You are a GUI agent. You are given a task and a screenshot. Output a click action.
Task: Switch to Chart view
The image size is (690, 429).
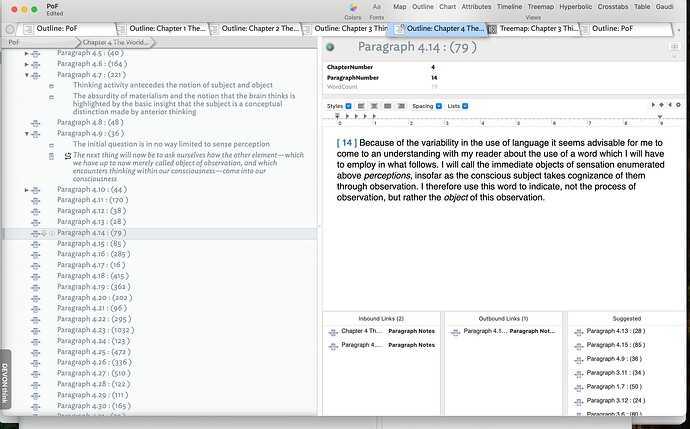[447, 7]
